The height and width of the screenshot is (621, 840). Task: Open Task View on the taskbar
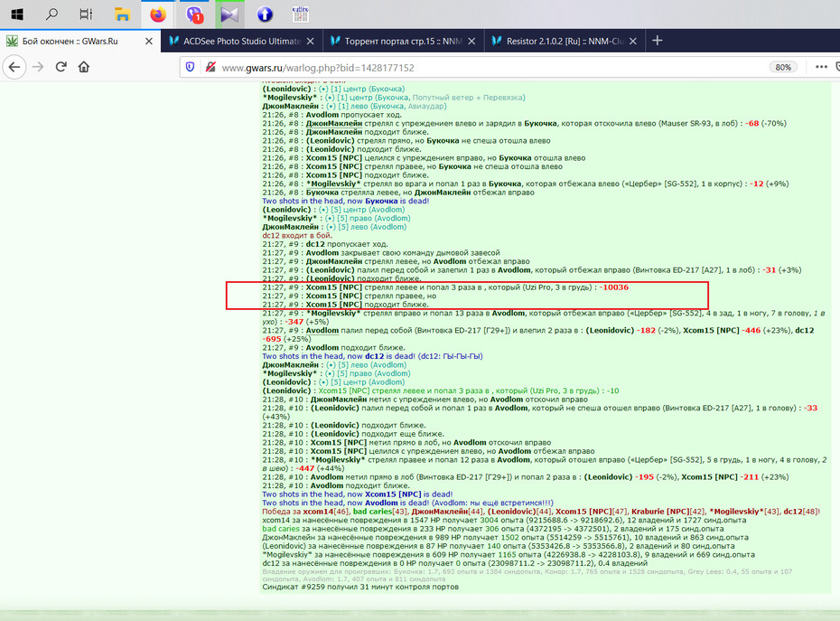(86, 14)
